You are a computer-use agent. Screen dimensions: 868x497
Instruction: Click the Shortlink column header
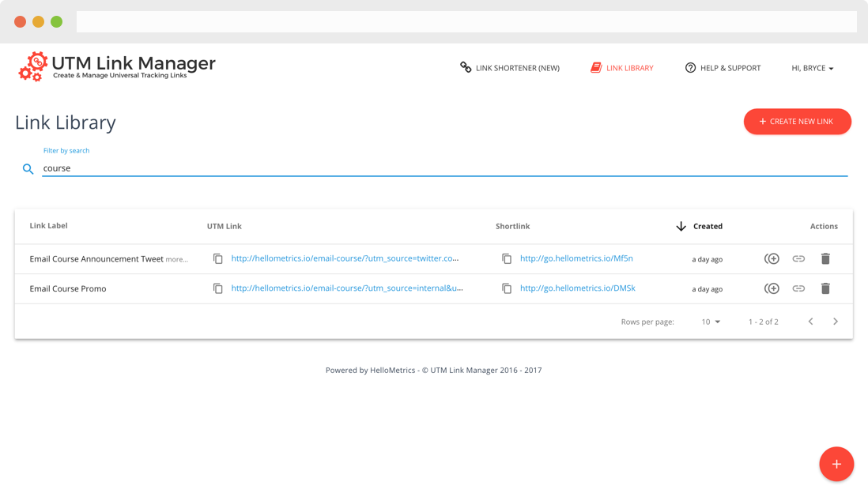(x=512, y=226)
